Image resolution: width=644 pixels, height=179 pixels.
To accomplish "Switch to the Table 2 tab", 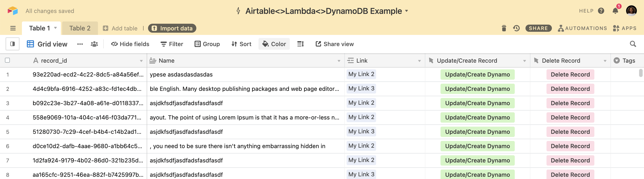I will [80, 28].
